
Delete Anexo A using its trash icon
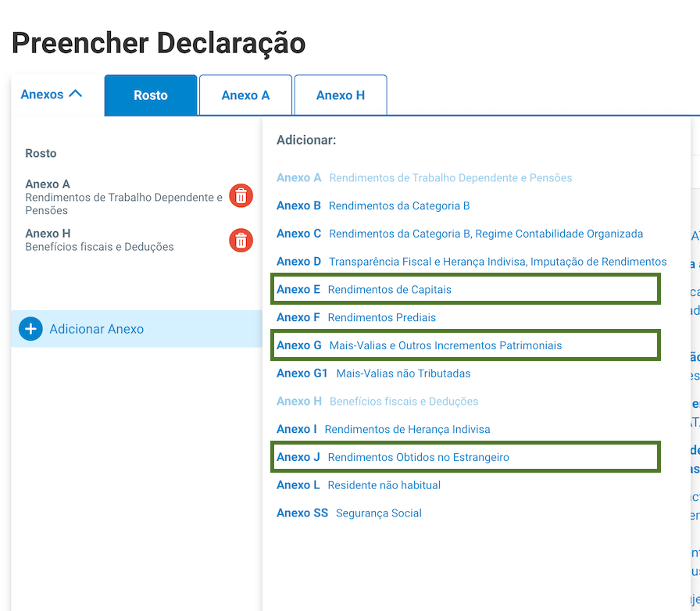click(x=241, y=196)
